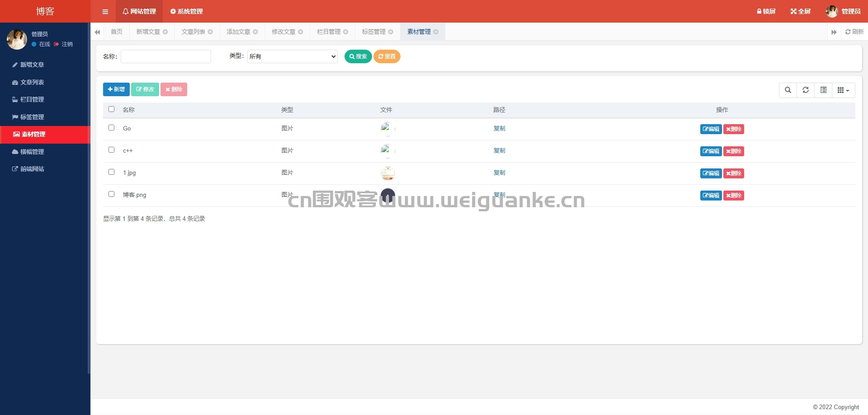Click 复制 in the Go row
This screenshot has height=415, width=868.
pyautogui.click(x=499, y=128)
